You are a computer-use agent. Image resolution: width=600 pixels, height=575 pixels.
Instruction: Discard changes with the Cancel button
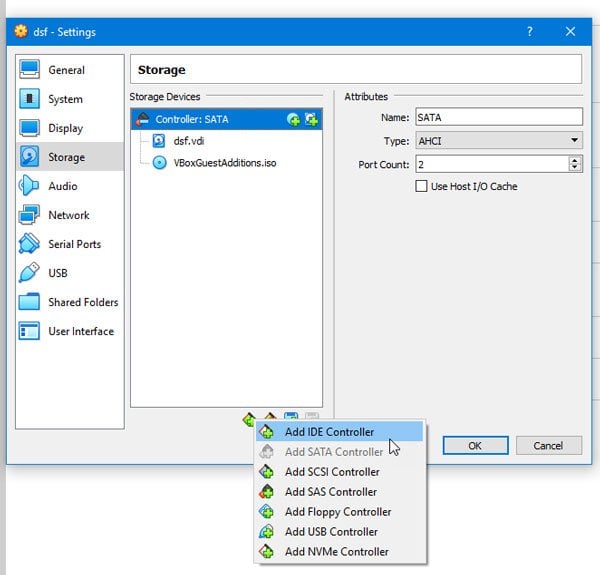pos(549,445)
